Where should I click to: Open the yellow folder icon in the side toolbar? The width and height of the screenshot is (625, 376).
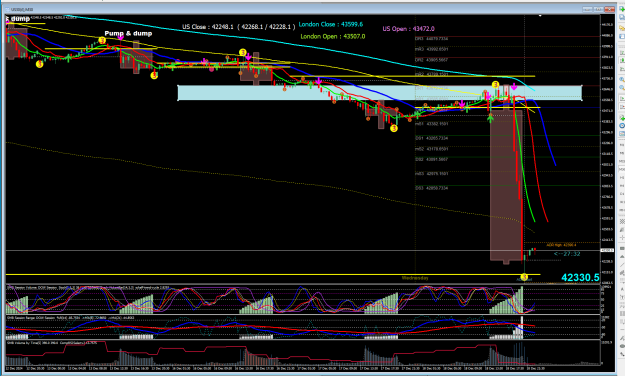(x=622, y=28)
